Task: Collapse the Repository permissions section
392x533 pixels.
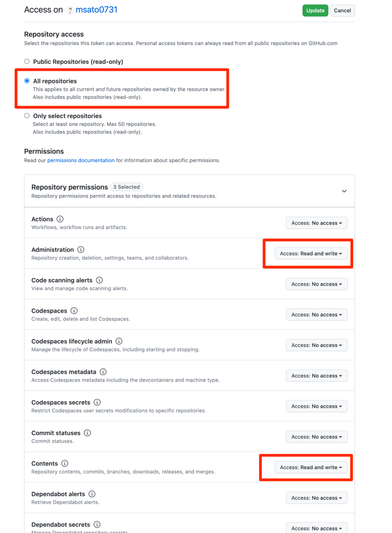Action: click(x=344, y=191)
